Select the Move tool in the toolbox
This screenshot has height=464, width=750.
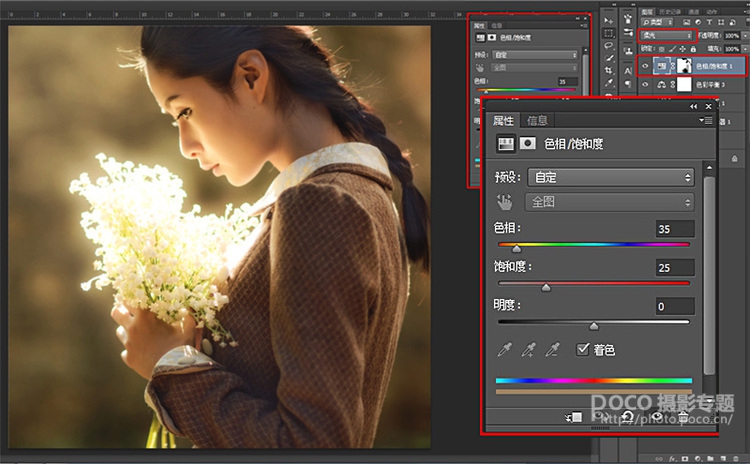(x=608, y=21)
